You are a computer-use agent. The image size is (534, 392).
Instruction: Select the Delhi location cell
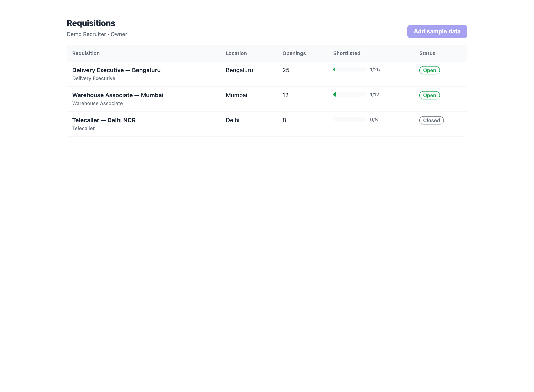tap(232, 120)
